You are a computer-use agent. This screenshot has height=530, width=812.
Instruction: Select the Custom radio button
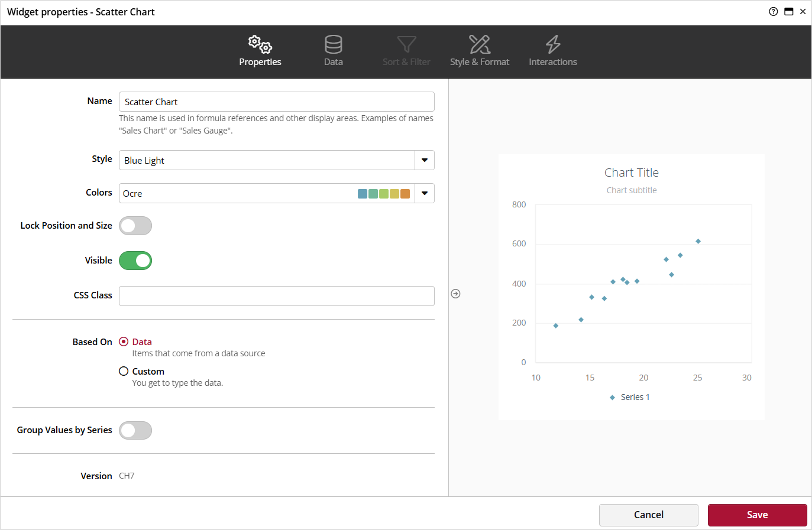[124, 371]
